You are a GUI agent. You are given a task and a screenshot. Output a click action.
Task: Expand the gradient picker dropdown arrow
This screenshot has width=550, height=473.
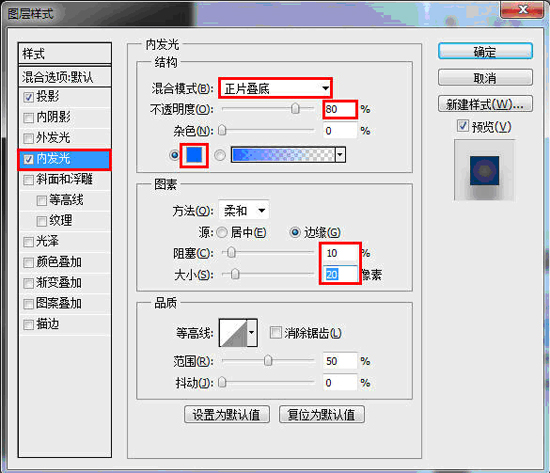tap(340, 155)
